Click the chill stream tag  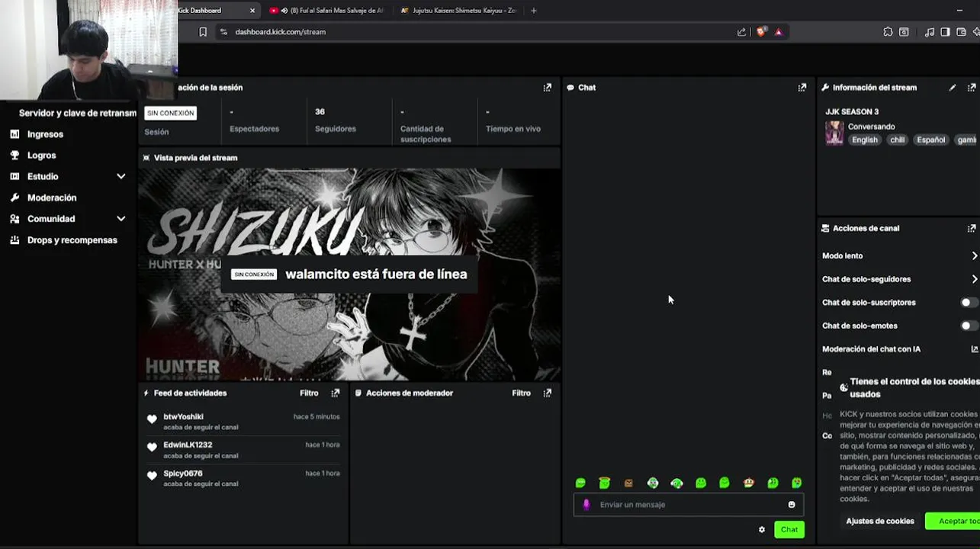click(897, 140)
